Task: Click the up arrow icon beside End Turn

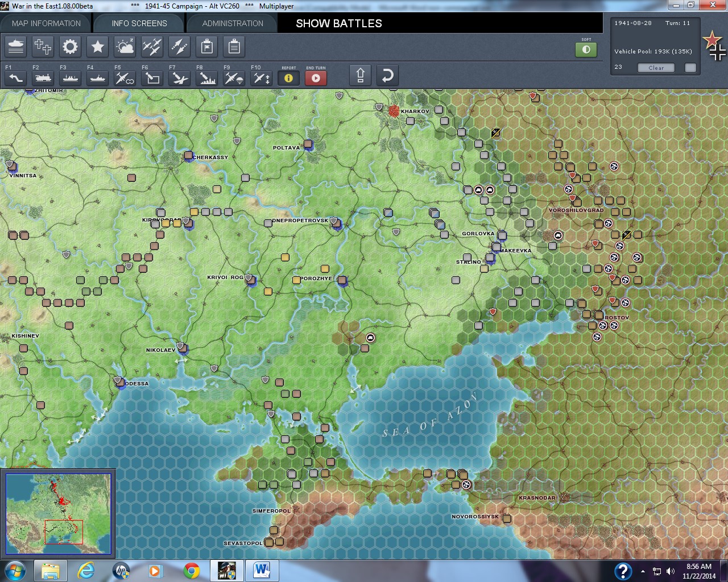Action: [x=360, y=76]
